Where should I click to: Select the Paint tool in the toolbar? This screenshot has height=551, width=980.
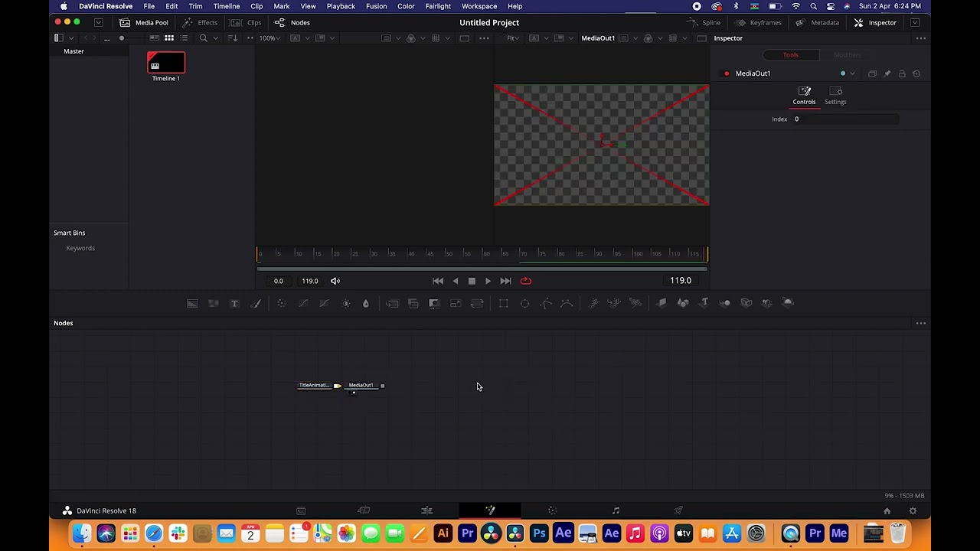(256, 303)
